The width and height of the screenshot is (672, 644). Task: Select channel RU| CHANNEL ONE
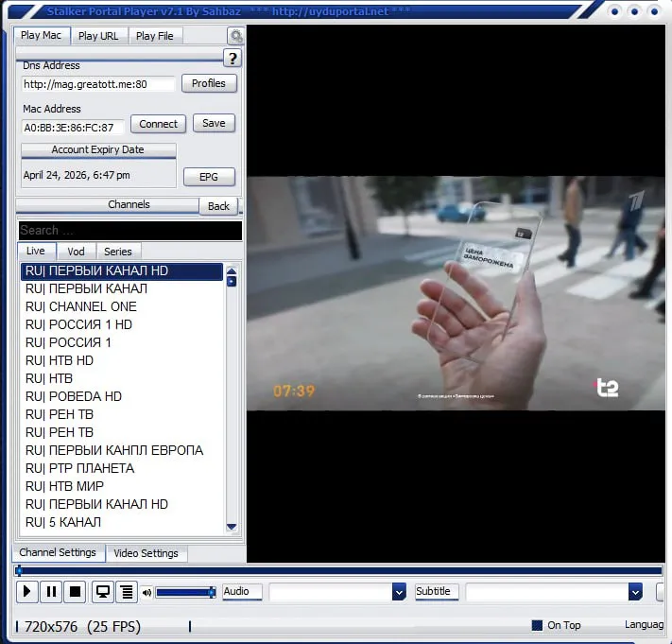click(x=122, y=307)
